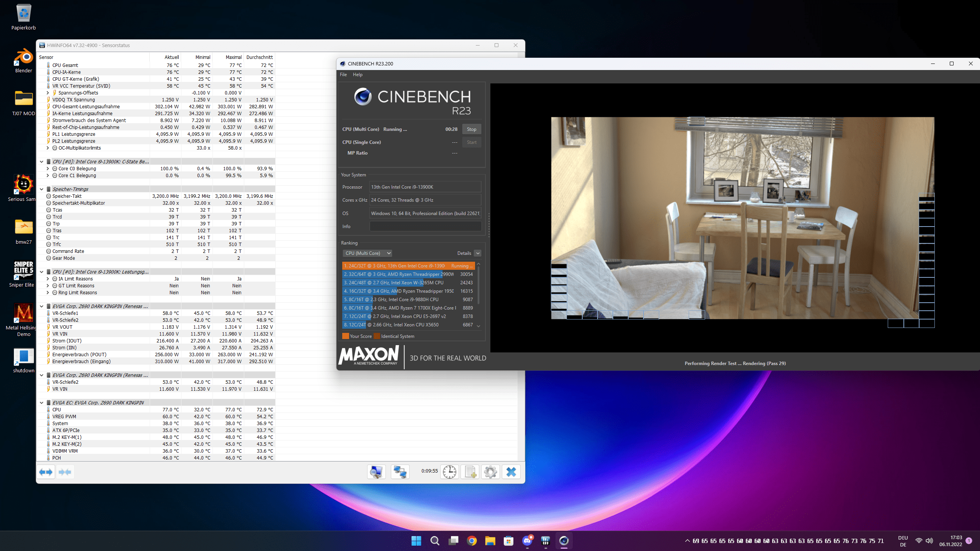Toggle the ranking Details dropdown arrow
The height and width of the screenshot is (551, 980).
click(x=477, y=253)
